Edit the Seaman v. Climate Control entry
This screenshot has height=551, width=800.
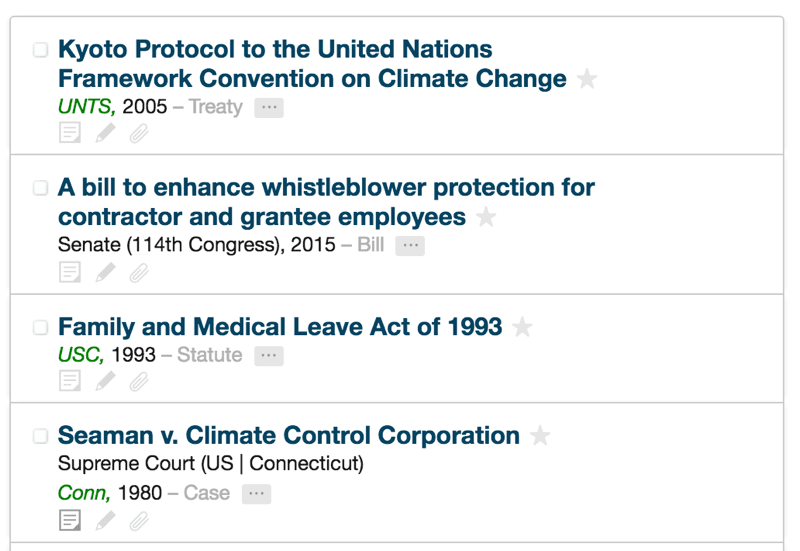106,520
